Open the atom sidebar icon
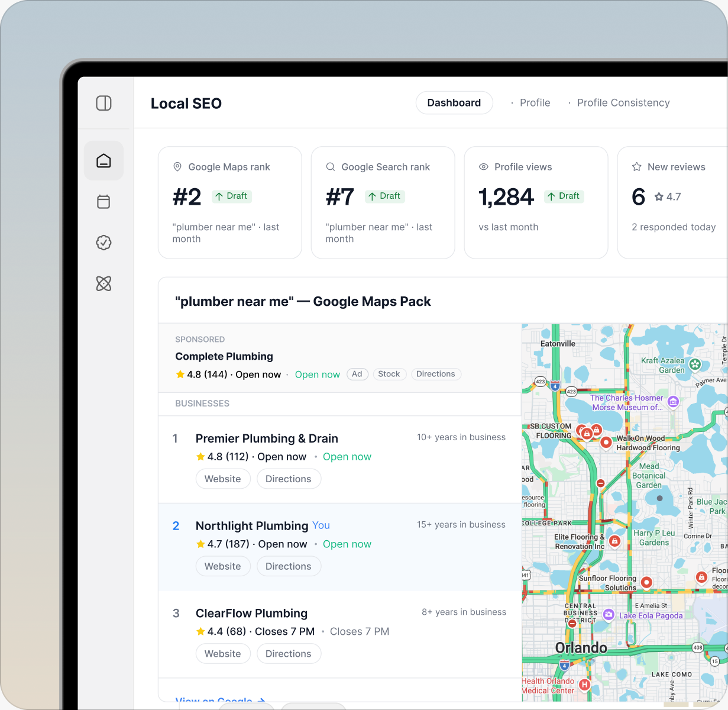This screenshot has height=710, width=728. [103, 283]
